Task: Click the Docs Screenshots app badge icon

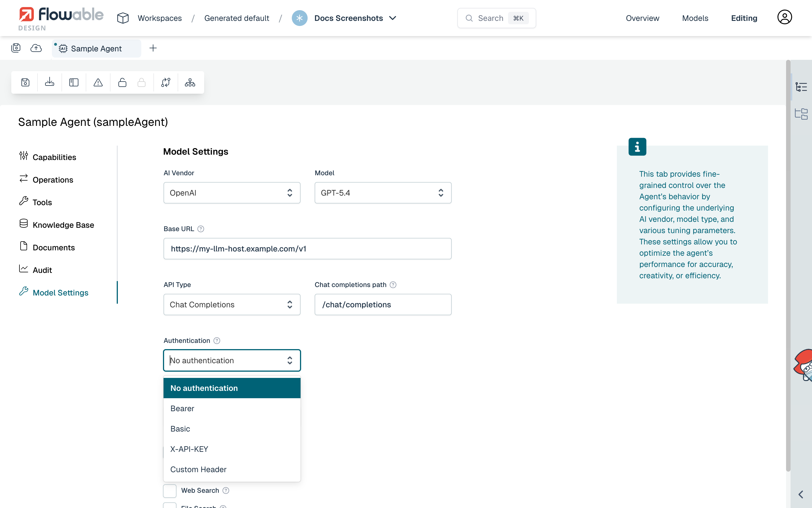Action: pos(299,18)
